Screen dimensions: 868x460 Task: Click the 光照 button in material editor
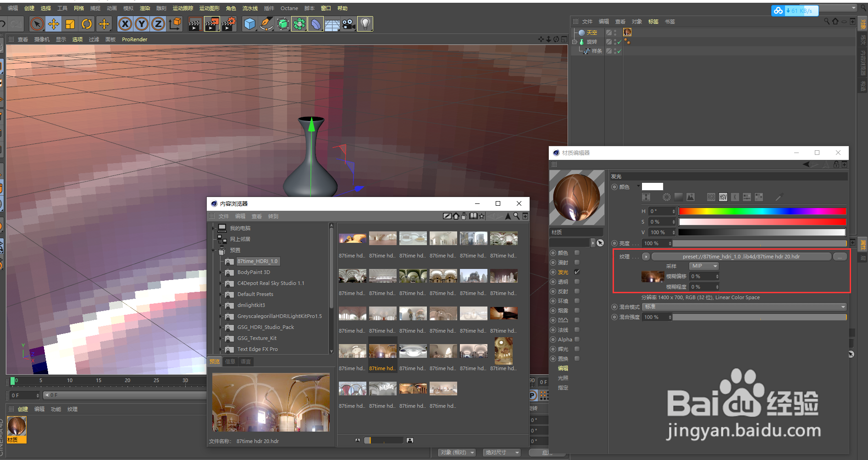563,378
